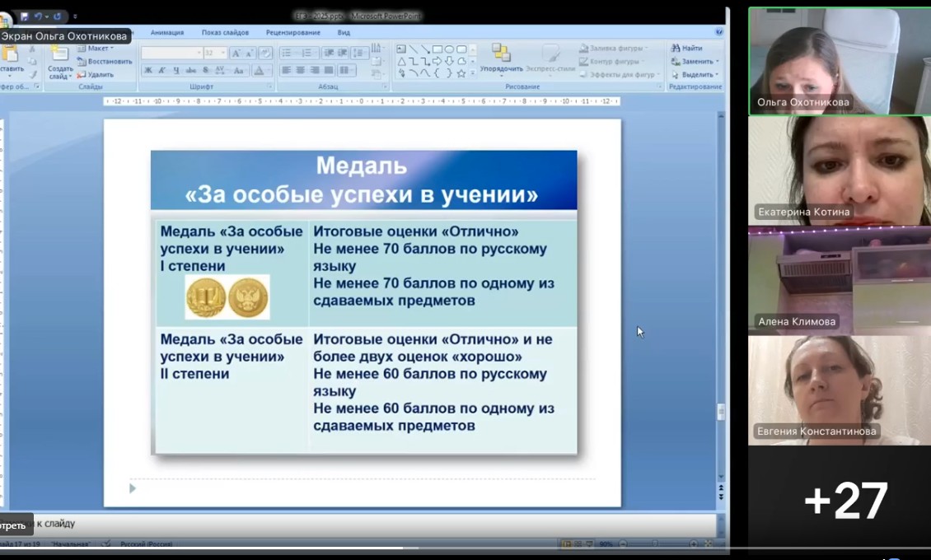Click the zoom-out minus icon in status bar
This screenshot has height=560, width=931.
[623, 544]
